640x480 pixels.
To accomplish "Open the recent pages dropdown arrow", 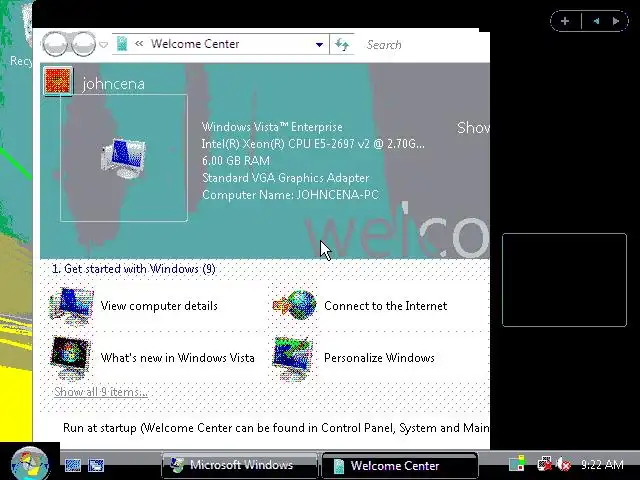I will tap(104, 44).
